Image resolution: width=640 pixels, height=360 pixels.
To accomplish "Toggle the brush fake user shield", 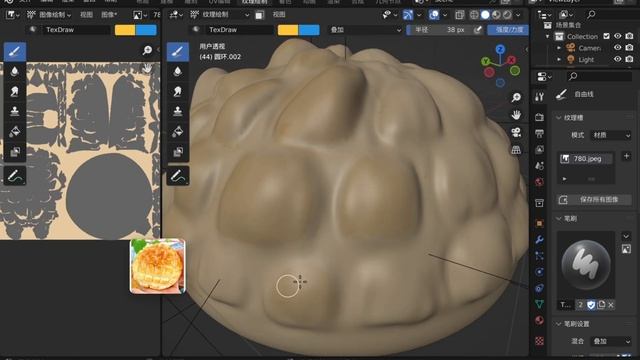I will (x=591, y=304).
